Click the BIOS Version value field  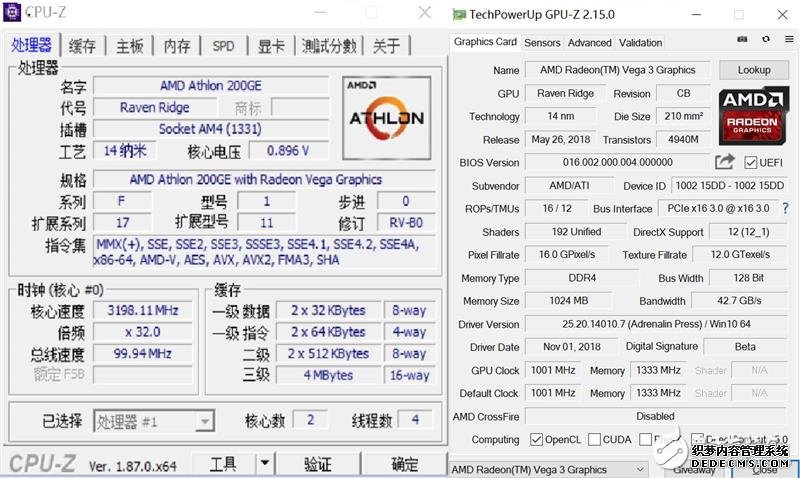coord(617,162)
